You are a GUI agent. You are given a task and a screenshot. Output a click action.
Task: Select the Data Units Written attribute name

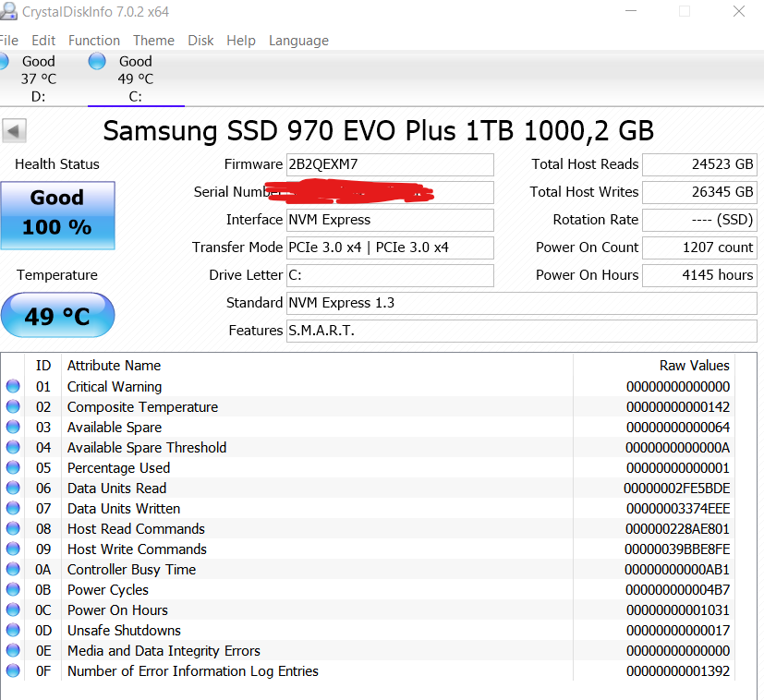click(124, 509)
